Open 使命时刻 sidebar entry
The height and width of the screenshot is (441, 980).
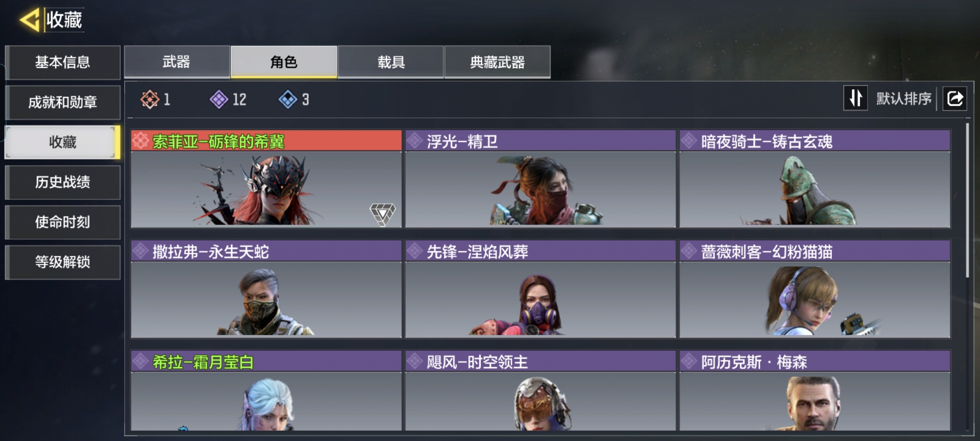[x=62, y=222]
